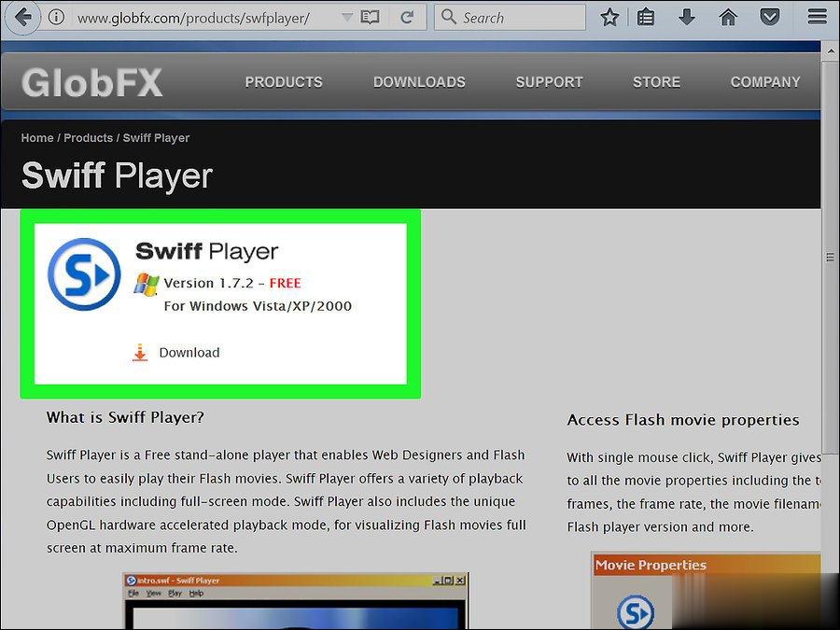Save page to Pocket icon

tap(770, 18)
